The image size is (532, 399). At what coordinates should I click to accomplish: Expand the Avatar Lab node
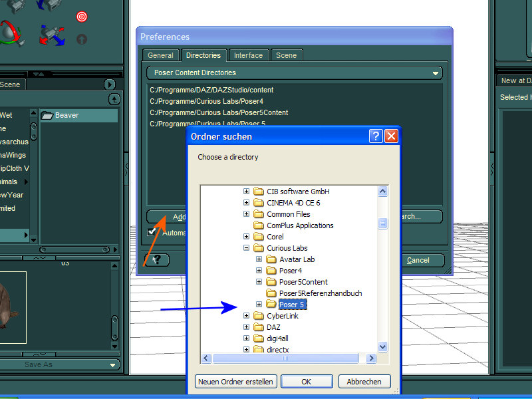pyautogui.click(x=259, y=259)
